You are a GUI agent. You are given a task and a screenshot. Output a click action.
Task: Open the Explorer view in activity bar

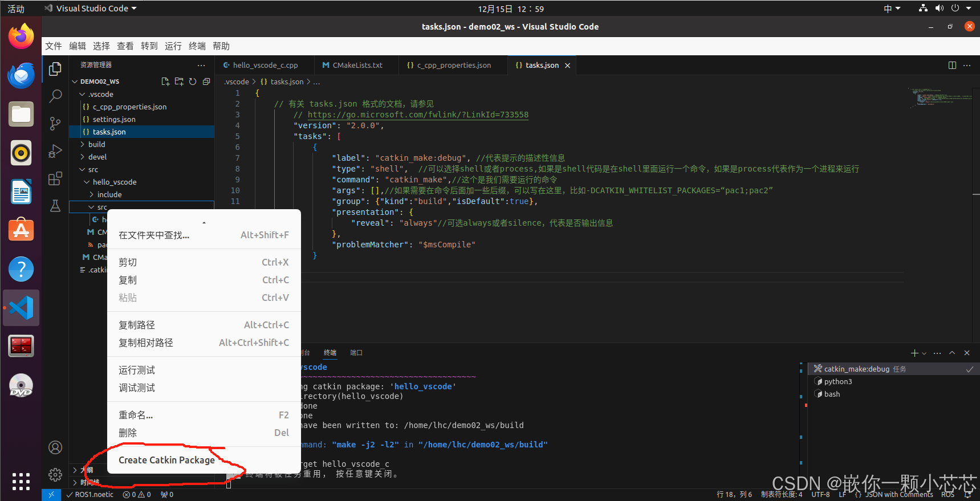point(55,69)
